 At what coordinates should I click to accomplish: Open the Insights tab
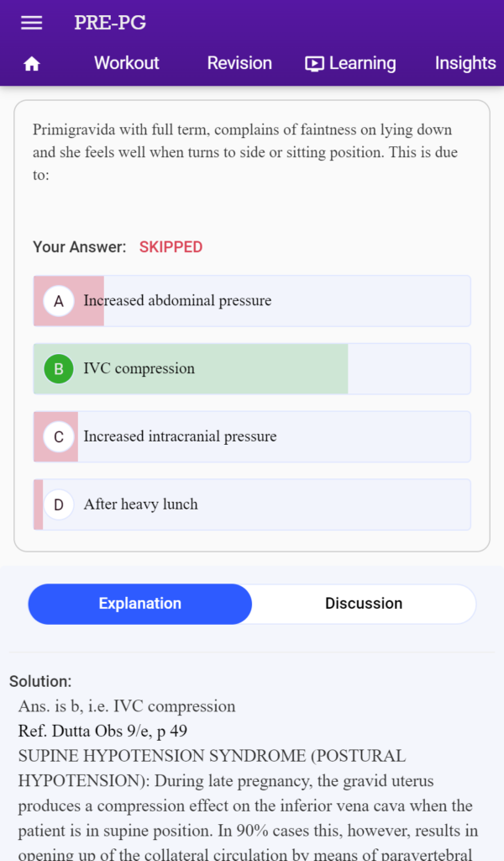click(x=465, y=63)
